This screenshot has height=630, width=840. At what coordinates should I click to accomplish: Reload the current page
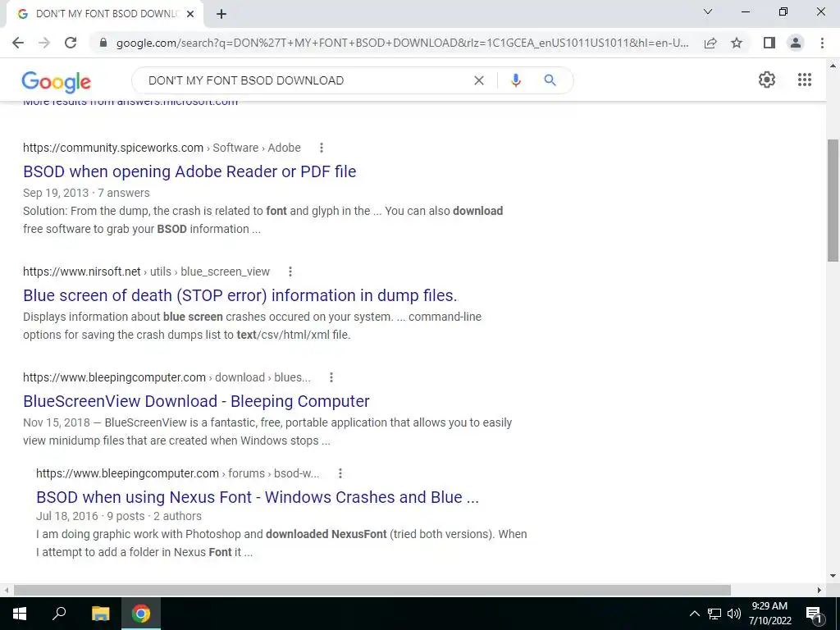[x=71, y=43]
